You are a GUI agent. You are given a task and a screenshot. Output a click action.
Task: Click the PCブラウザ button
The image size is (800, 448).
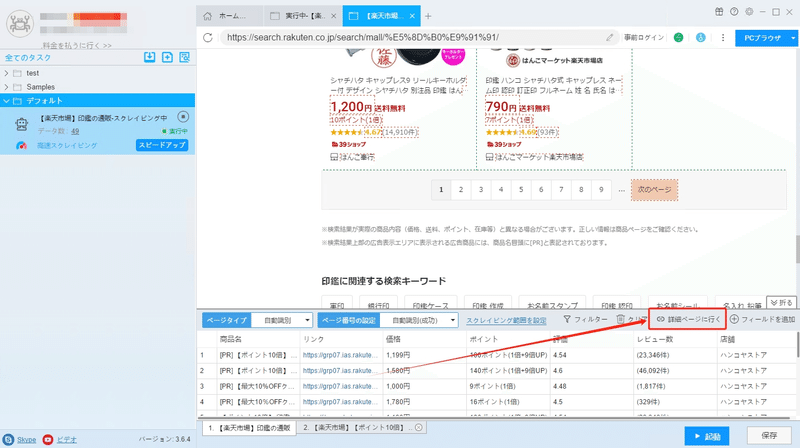tap(762, 38)
